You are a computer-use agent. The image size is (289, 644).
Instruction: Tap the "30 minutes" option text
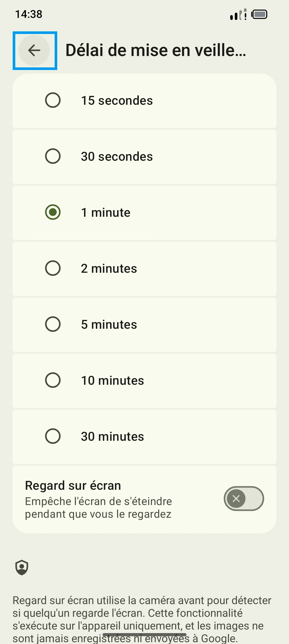[112, 437]
